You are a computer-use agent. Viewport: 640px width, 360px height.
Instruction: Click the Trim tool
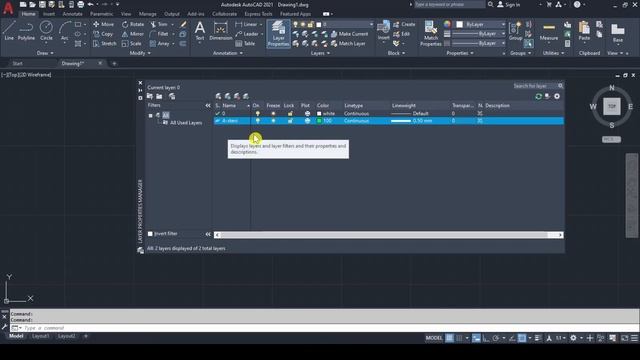pyautogui.click(x=159, y=24)
